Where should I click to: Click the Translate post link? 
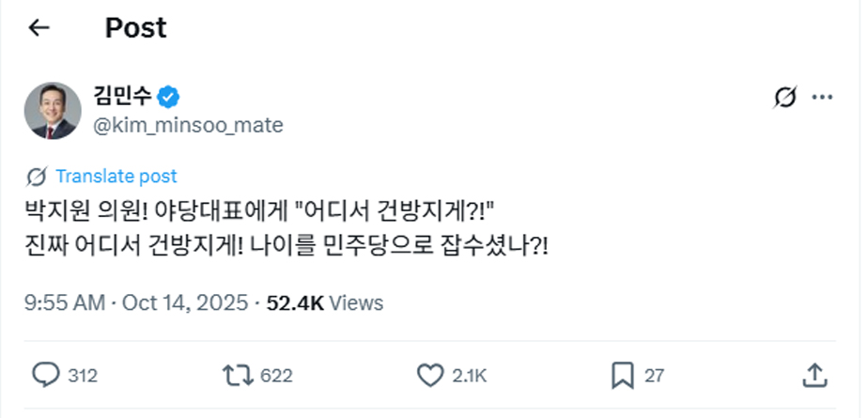tap(116, 176)
